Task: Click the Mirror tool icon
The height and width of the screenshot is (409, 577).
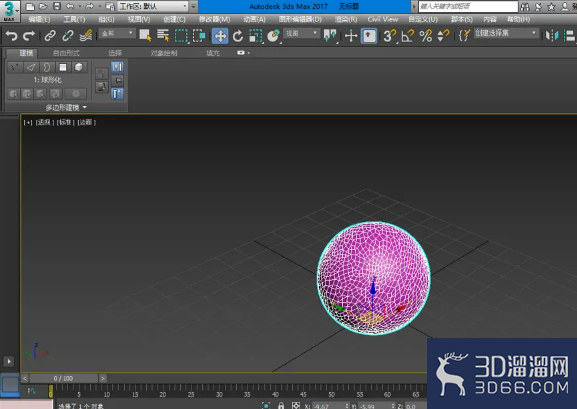Action: click(x=552, y=36)
